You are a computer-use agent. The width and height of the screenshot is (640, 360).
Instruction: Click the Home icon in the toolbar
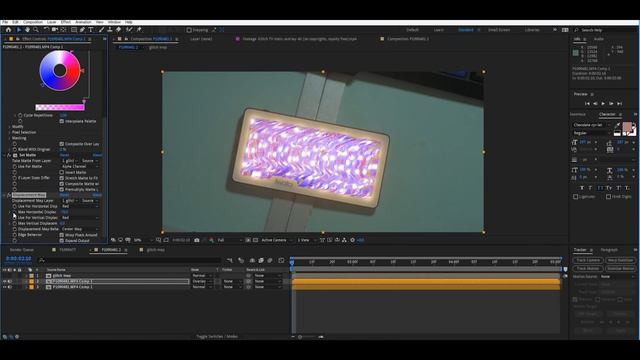point(8,30)
